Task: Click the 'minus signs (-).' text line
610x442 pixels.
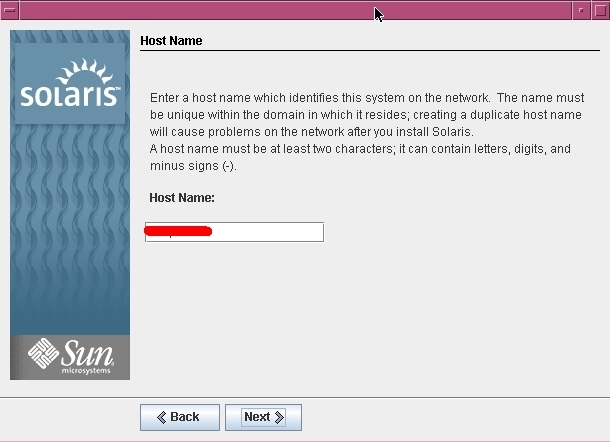Action: click(193, 166)
